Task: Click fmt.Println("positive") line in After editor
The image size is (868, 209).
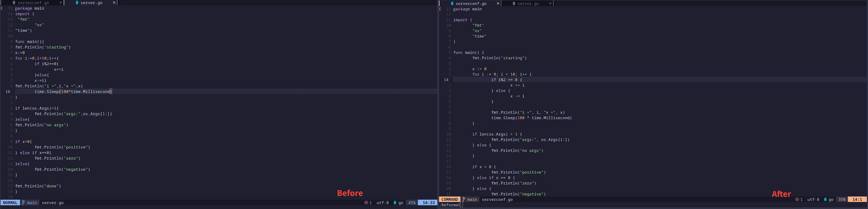Action: 519,172
